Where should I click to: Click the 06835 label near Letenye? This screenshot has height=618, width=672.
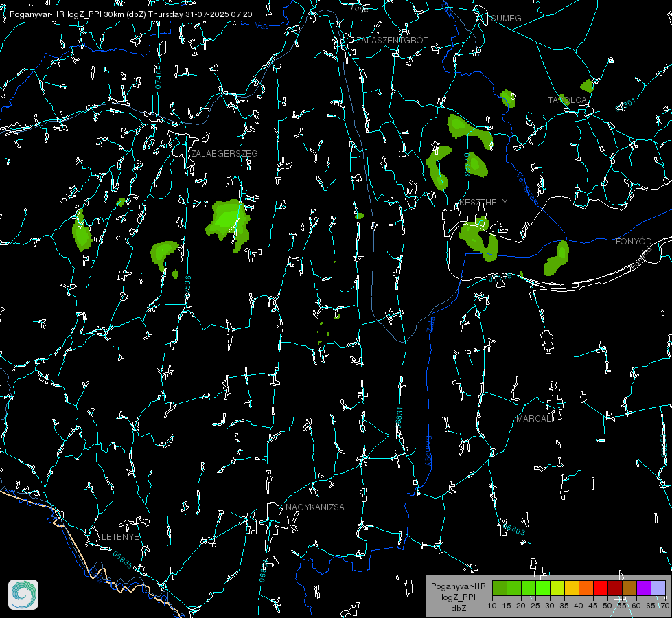123,560
